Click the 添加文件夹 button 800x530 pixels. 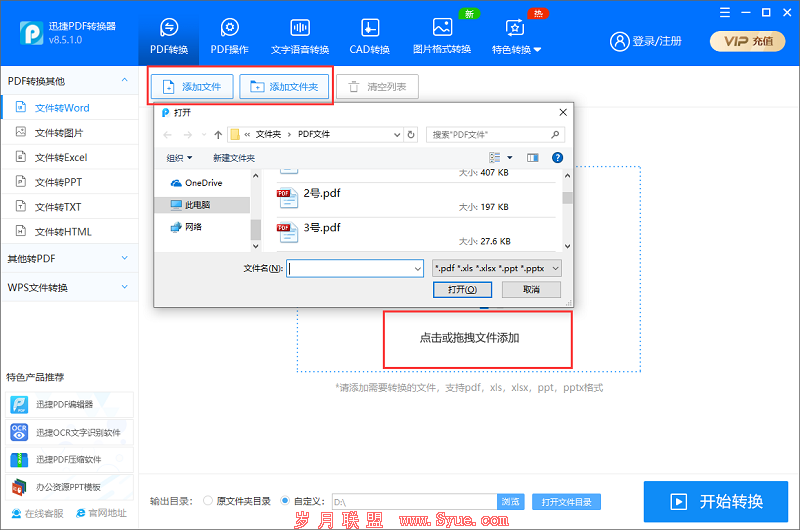pyautogui.click(x=284, y=87)
